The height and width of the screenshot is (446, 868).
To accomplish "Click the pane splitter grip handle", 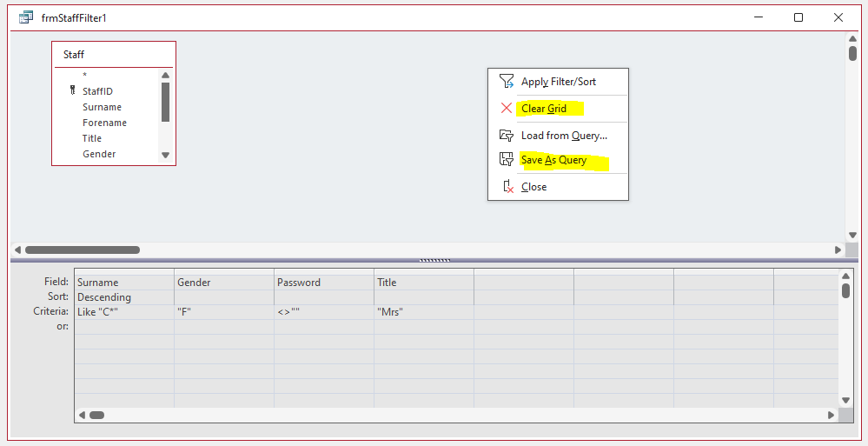I will pos(434,260).
